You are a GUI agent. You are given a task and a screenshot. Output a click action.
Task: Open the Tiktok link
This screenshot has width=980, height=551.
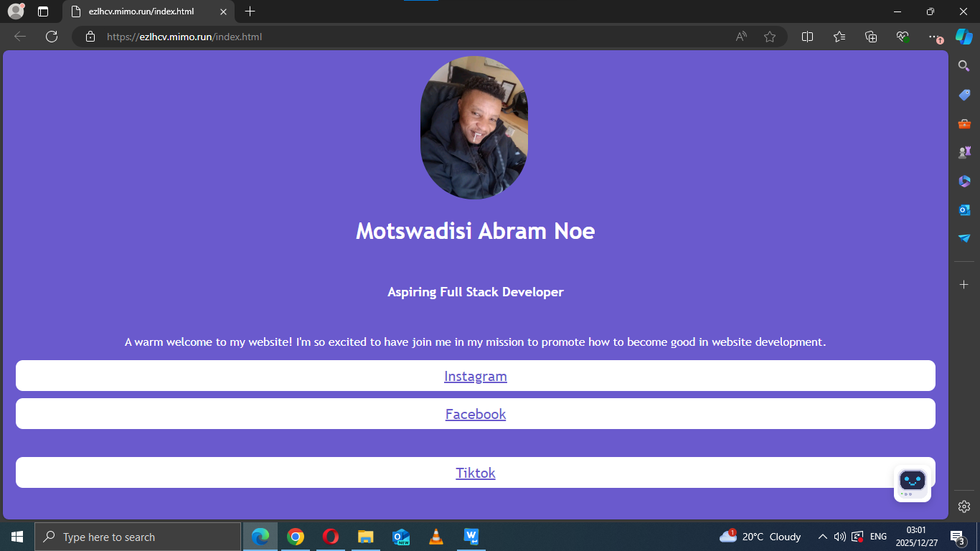tap(476, 472)
